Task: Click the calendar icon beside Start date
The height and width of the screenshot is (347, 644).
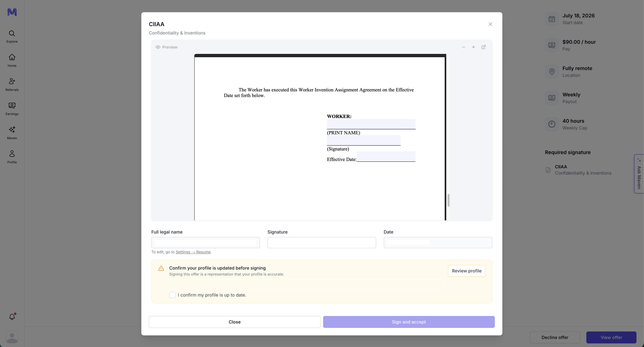Action: pyautogui.click(x=552, y=19)
